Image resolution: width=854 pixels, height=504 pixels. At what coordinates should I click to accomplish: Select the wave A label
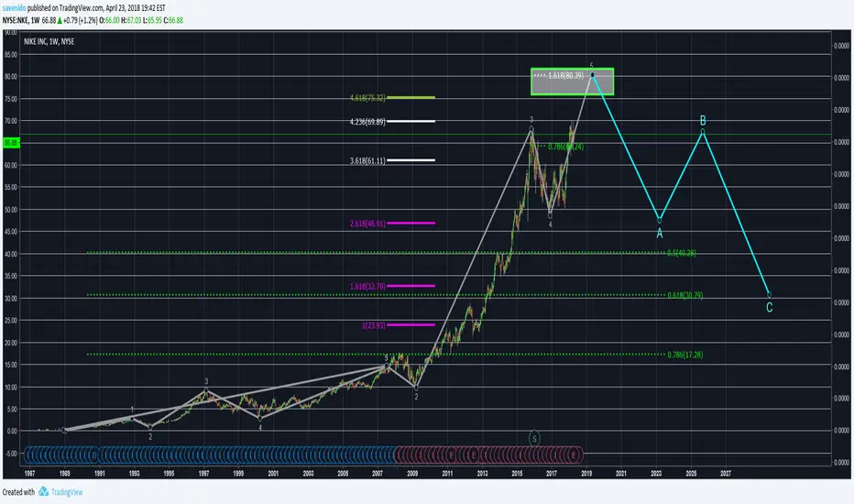tap(660, 234)
